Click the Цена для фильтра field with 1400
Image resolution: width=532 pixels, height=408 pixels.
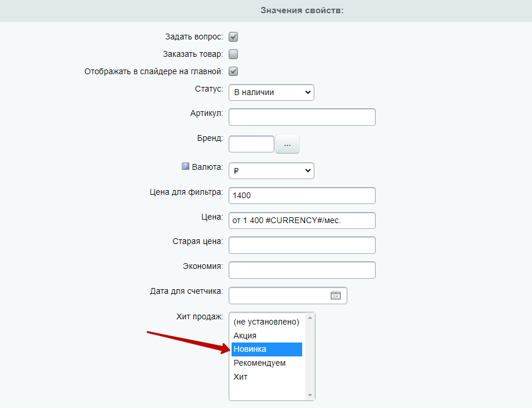click(302, 196)
